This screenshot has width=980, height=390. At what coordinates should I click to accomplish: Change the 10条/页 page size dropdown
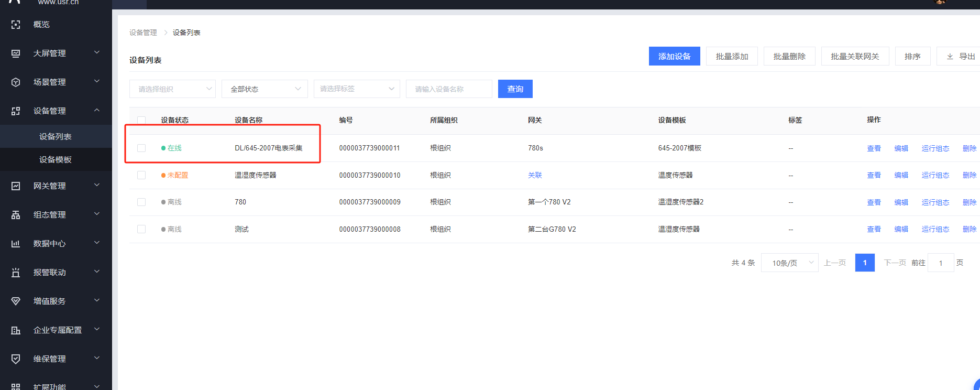pos(789,263)
